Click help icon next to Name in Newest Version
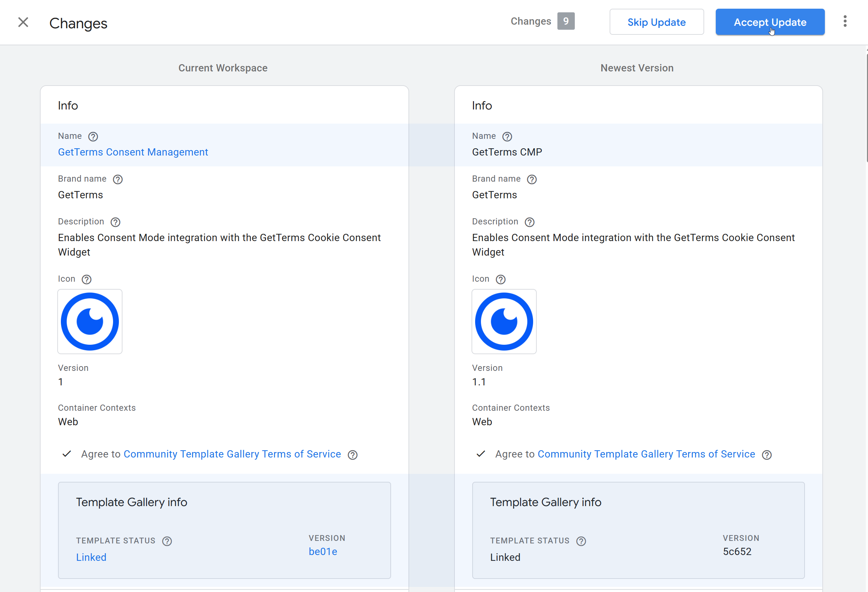Image resolution: width=868 pixels, height=592 pixels. click(x=507, y=137)
